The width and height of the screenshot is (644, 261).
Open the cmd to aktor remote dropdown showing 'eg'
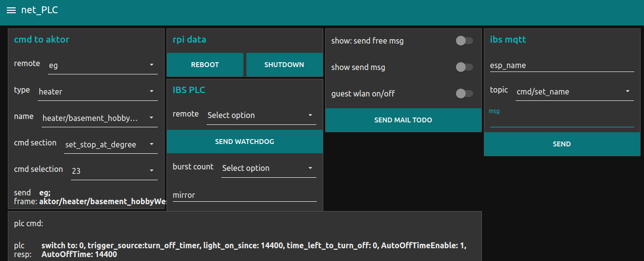click(103, 65)
